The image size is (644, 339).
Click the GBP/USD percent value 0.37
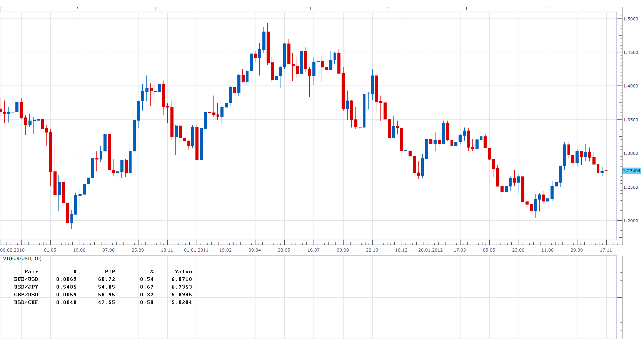147,295
